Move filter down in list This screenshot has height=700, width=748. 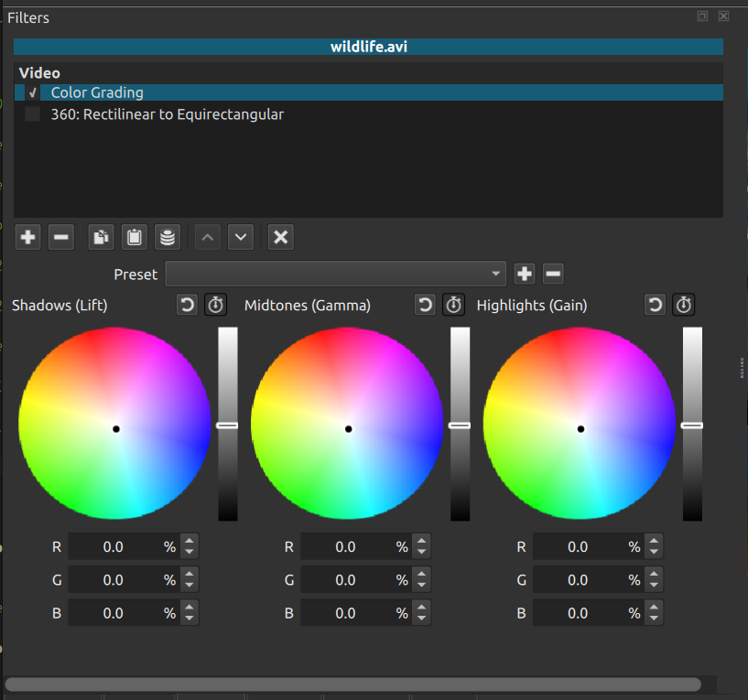pyautogui.click(x=241, y=238)
